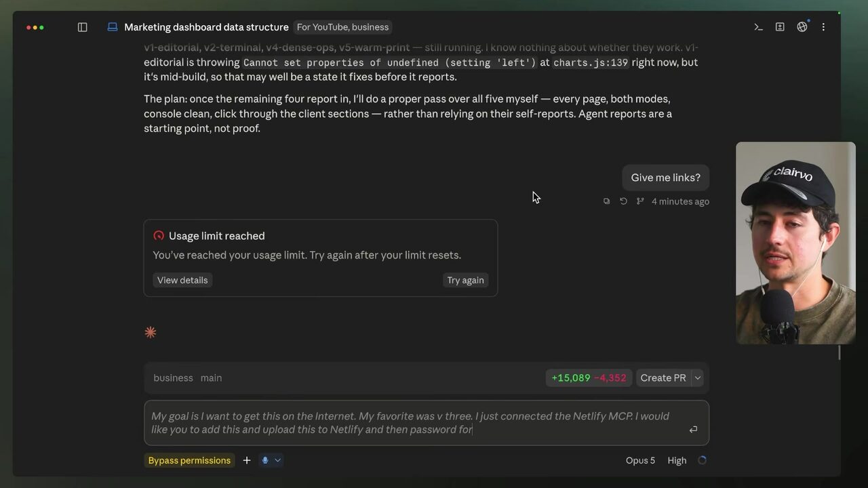The image size is (868, 488).
Task: Change the High effort level selector
Action: pyautogui.click(x=677, y=460)
